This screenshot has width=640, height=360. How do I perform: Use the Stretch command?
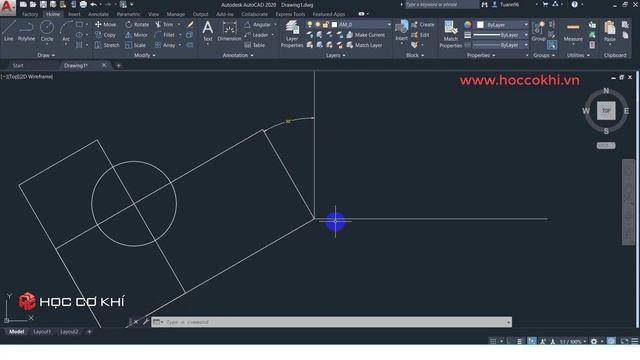tap(107, 45)
